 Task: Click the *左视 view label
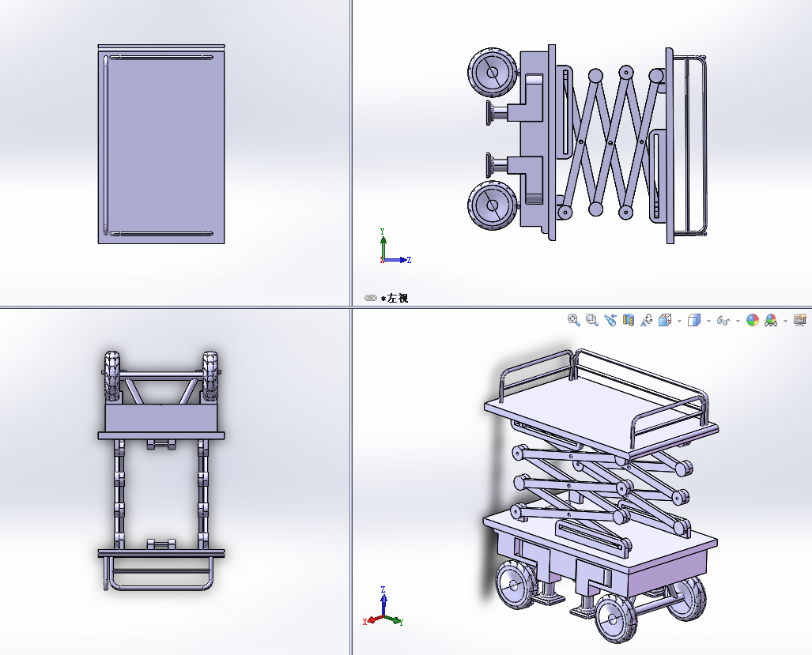pos(395,299)
